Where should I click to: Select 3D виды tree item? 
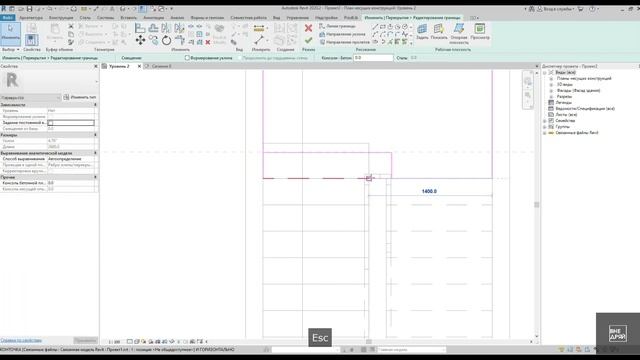coord(564,84)
